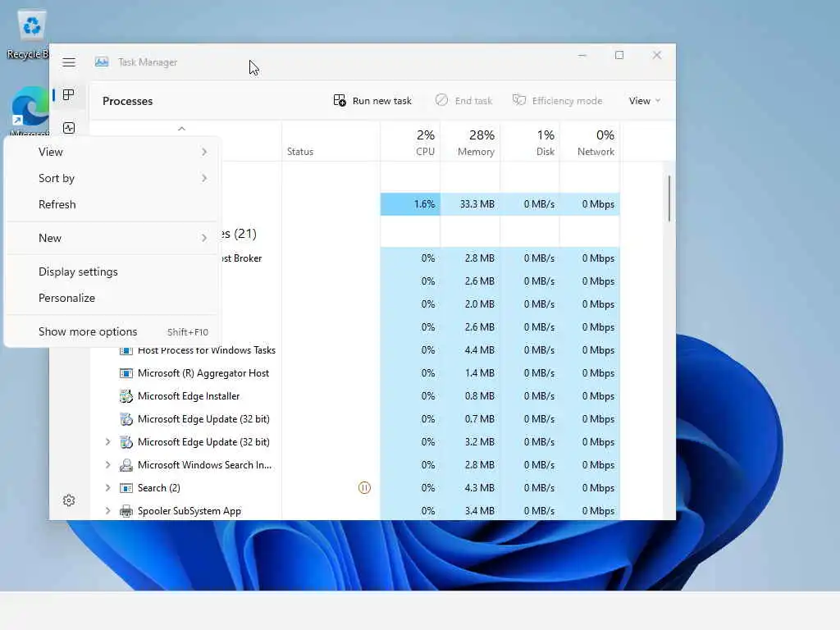
Task: Select Personalize in context menu
Action: pyautogui.click(x=112, y=299)
